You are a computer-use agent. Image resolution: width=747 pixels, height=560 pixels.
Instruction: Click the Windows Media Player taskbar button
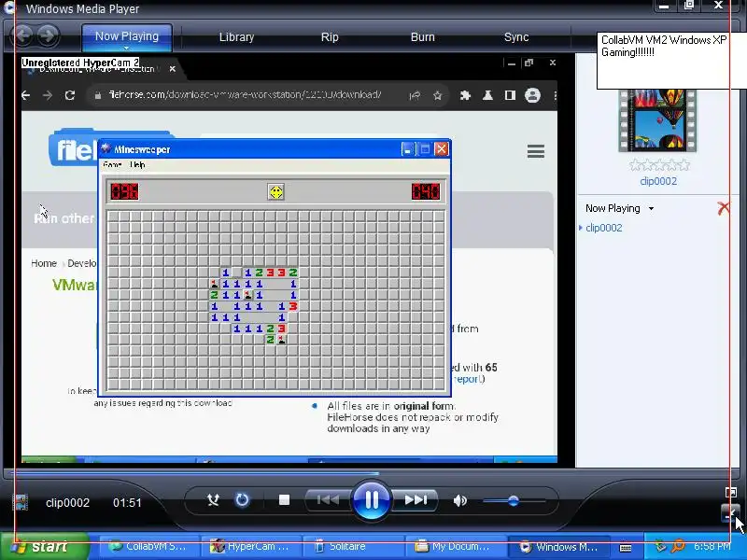coord(558,547)
